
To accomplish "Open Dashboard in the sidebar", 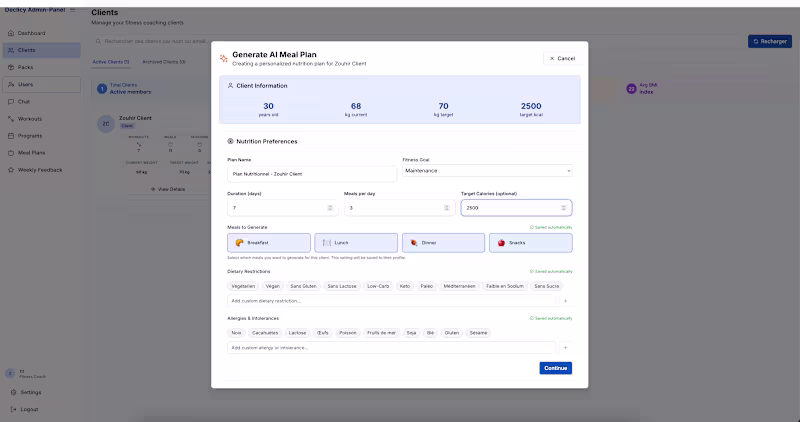I will 41,33.
